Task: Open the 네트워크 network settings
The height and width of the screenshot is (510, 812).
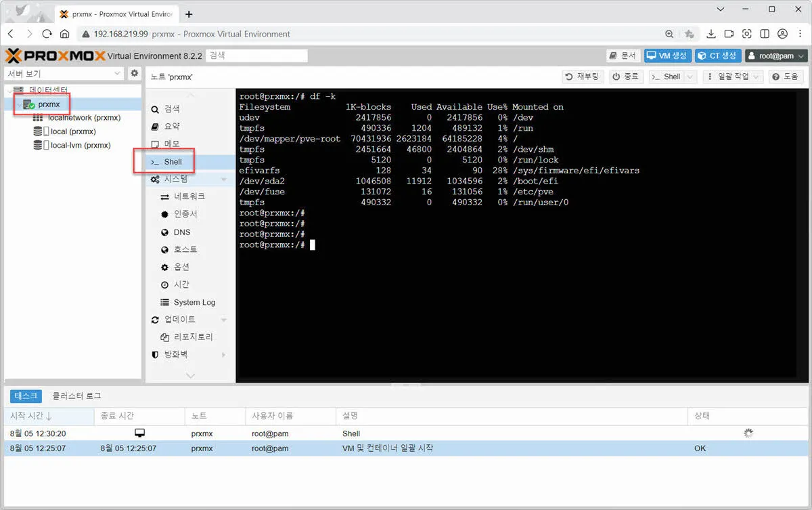Action: (189, 196)
